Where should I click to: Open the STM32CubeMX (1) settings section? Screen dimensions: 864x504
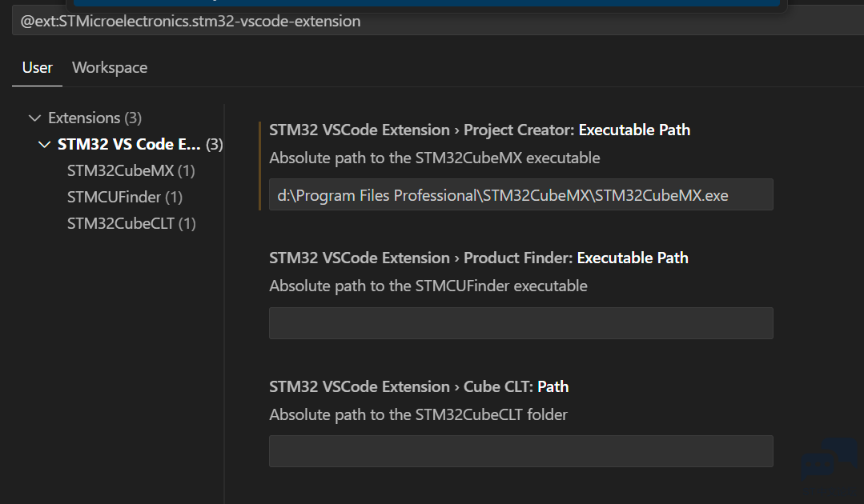coord(131,170)
